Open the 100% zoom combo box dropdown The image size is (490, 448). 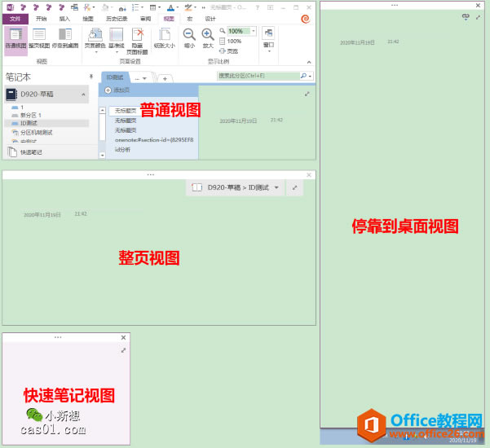(254, 31)
